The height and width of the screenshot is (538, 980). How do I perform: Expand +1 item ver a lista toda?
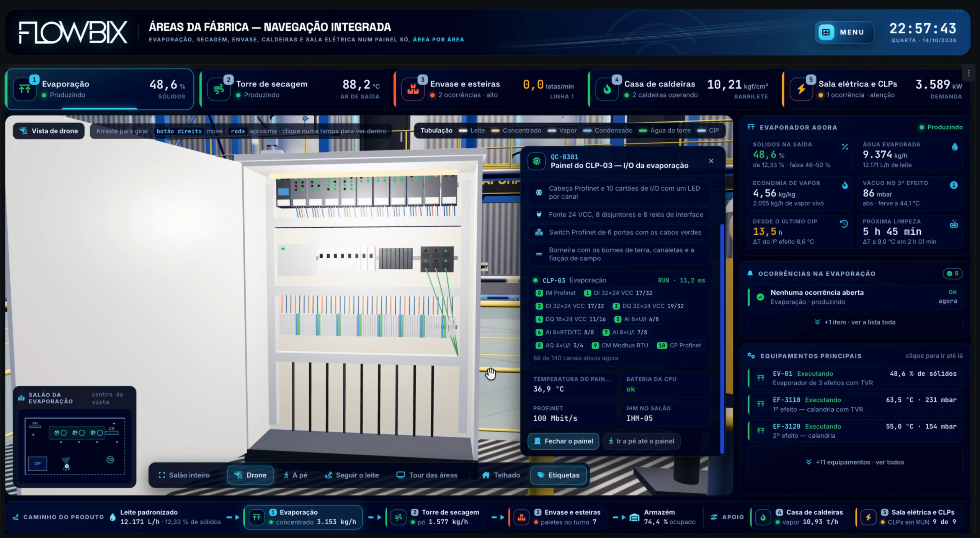pos(855,322)
